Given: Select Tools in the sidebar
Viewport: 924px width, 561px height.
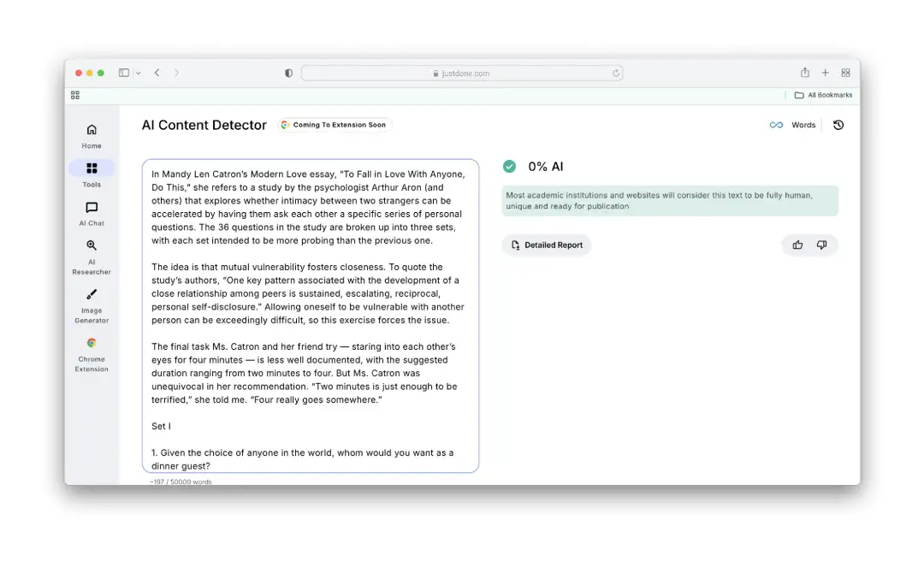Looking at the screenshot, I should (x=92, y=175).
